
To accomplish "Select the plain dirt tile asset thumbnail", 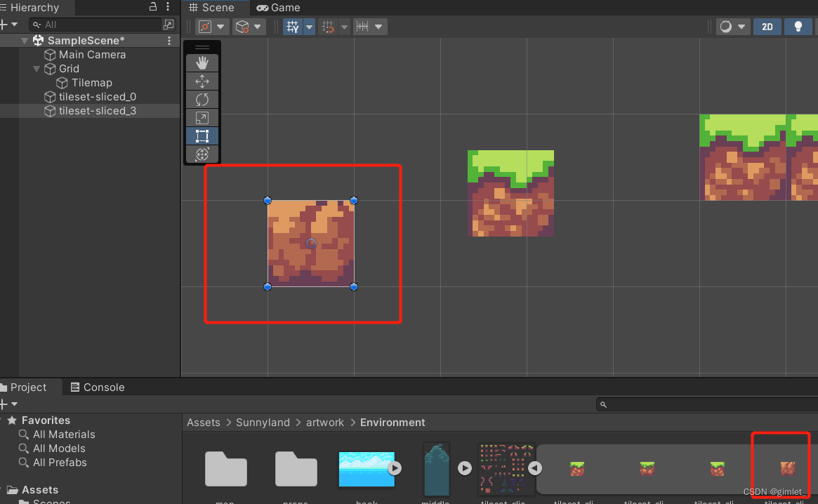I will (x=787, y=468).
